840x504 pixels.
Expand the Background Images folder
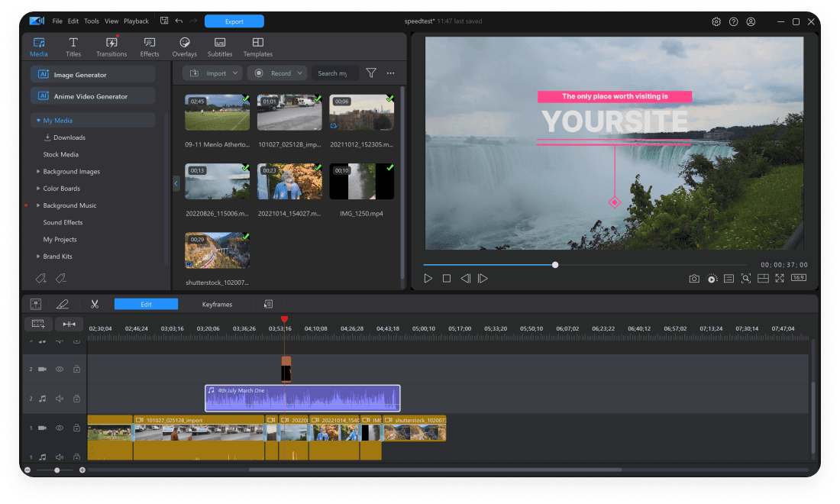point(73,171)
